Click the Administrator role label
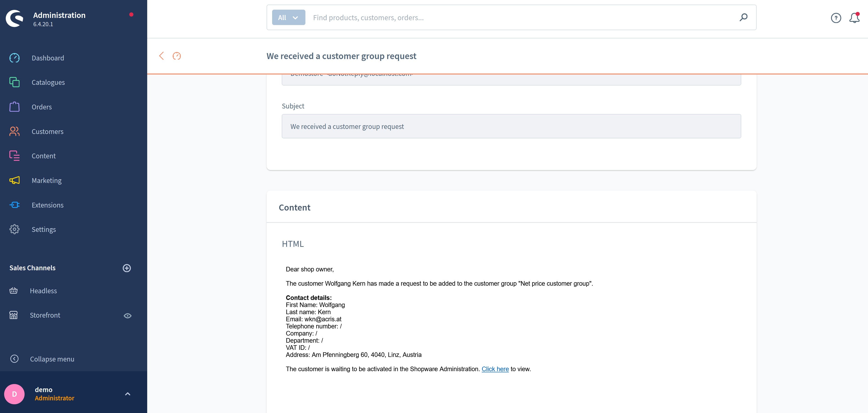Screen dimensions: 868x413 coord(55,398)
